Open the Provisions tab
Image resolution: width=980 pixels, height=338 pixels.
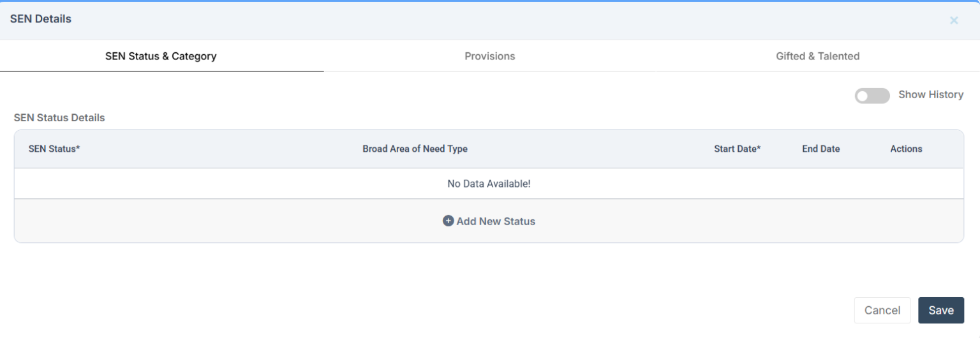pos(489,56)
